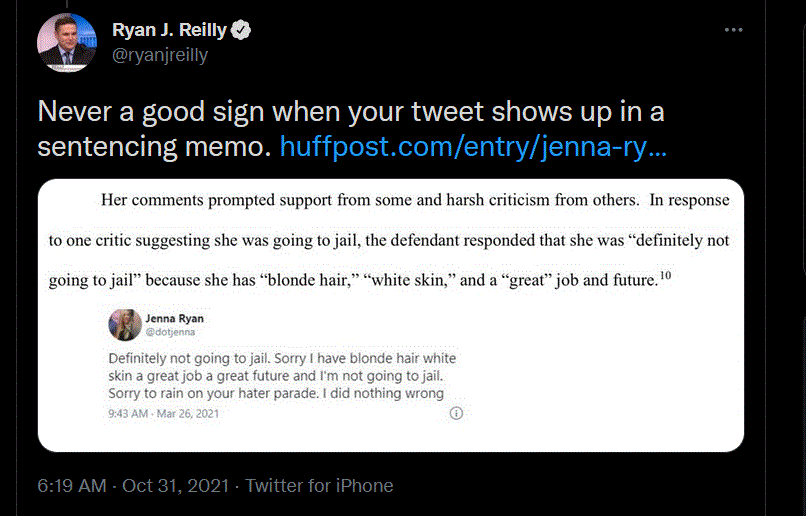
Task: Click Jenna Ryan's small profile picture
Action: click(125, 326)
